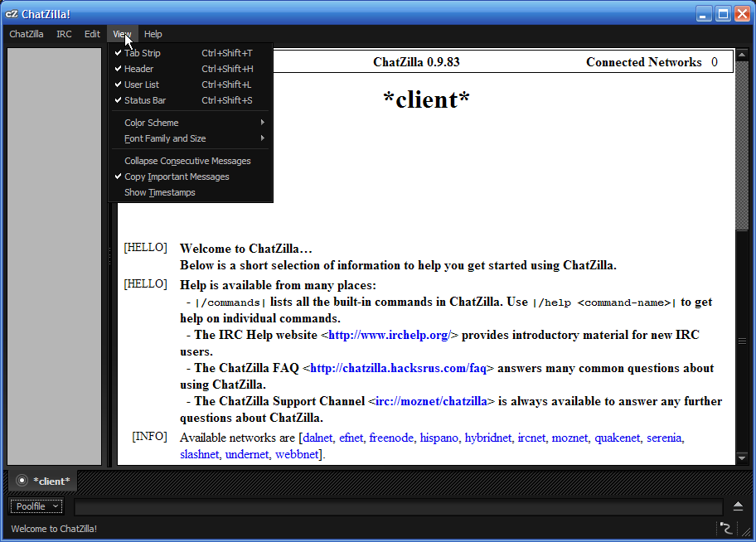Disable Copy Important Messages
756x542 pixels.
point(191,177)
